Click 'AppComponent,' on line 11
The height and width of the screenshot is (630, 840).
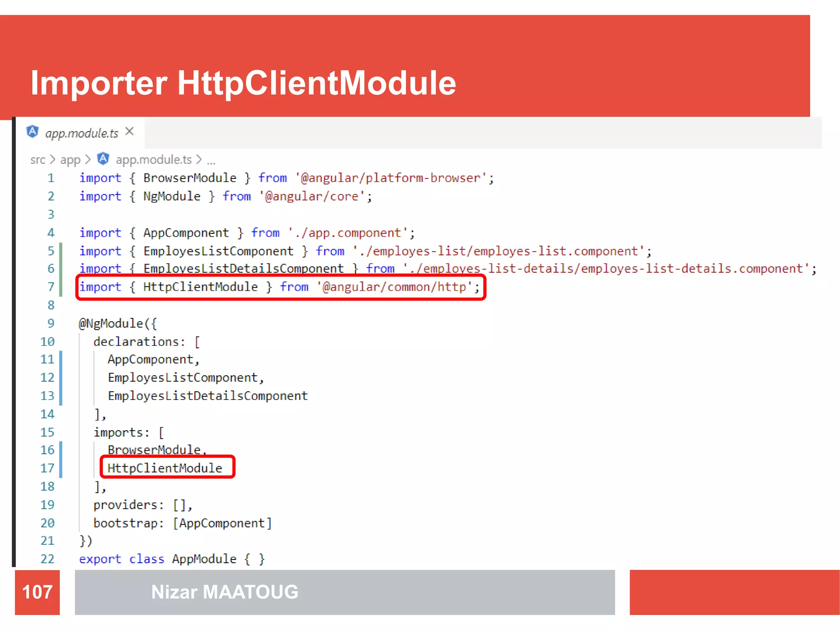click(x=153, y=359)
